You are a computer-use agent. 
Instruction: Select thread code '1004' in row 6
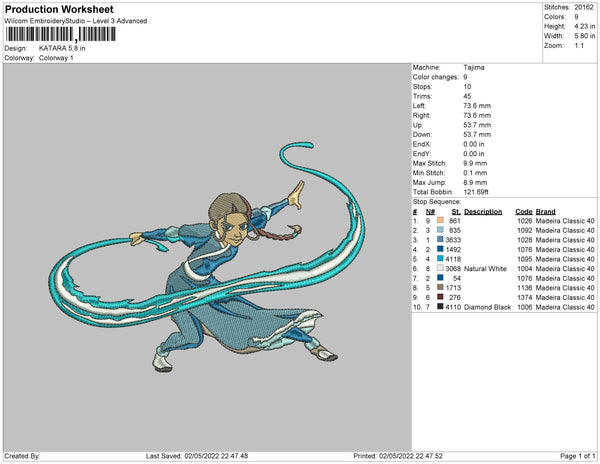(525, 269)
